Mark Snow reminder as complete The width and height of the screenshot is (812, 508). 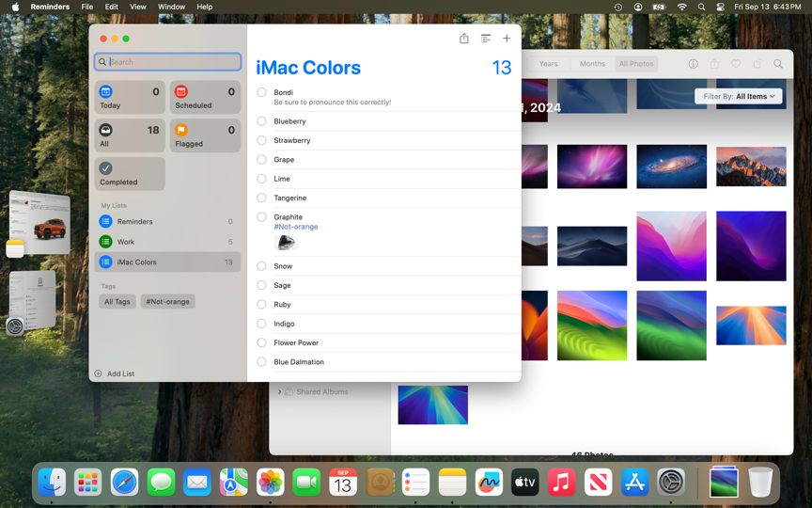click(261, 266)
